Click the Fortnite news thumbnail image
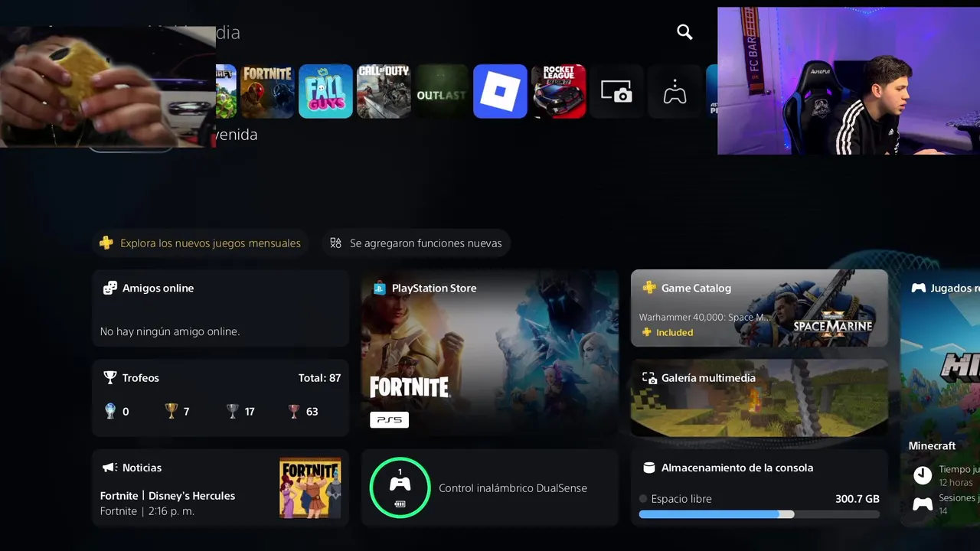 point(310,488)
